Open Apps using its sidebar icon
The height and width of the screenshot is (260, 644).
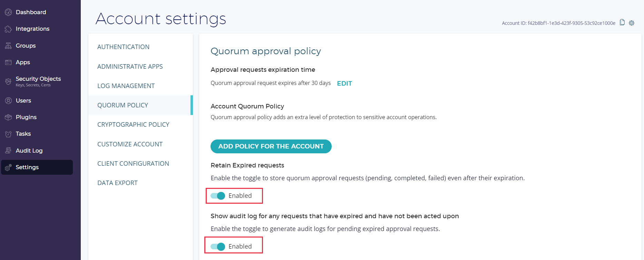[x=8, y=62]
